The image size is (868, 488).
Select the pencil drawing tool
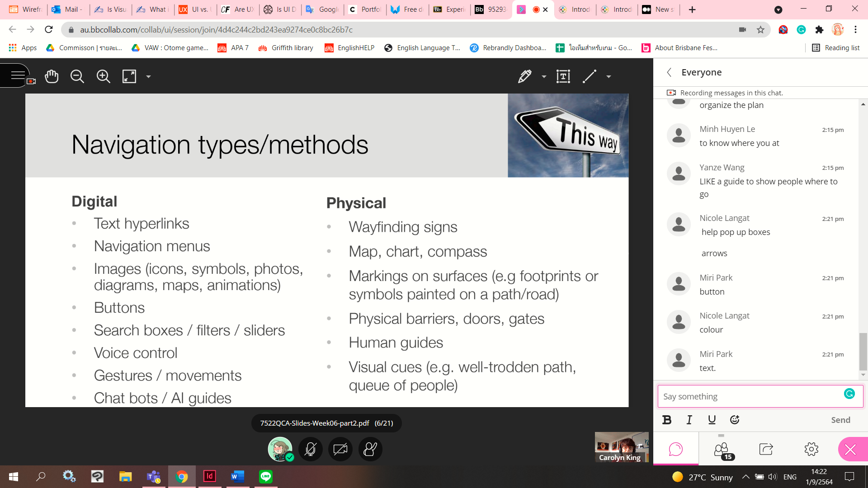[x=524, y=76]
